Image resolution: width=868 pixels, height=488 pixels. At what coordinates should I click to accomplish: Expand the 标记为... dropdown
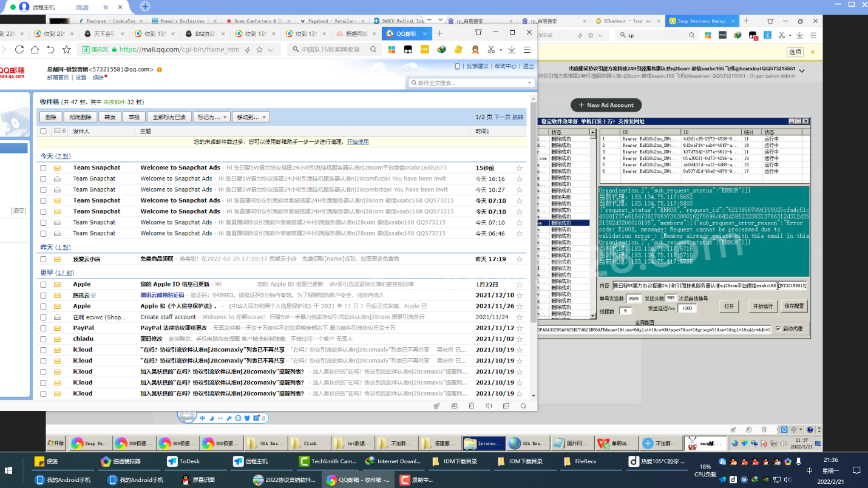point(212,117)
